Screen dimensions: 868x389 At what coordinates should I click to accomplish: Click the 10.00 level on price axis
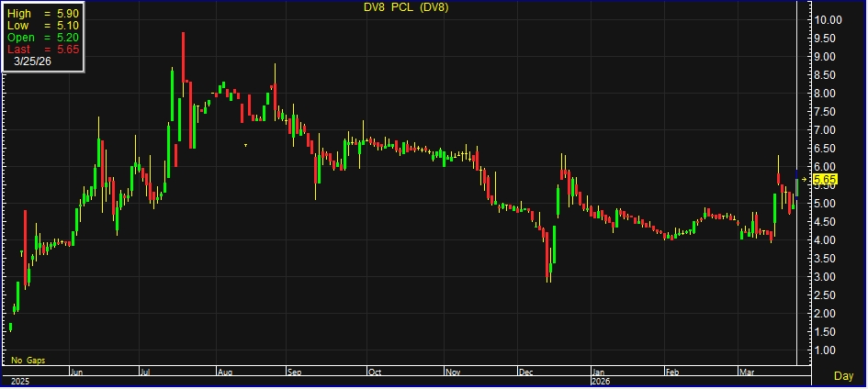point(829,20)
